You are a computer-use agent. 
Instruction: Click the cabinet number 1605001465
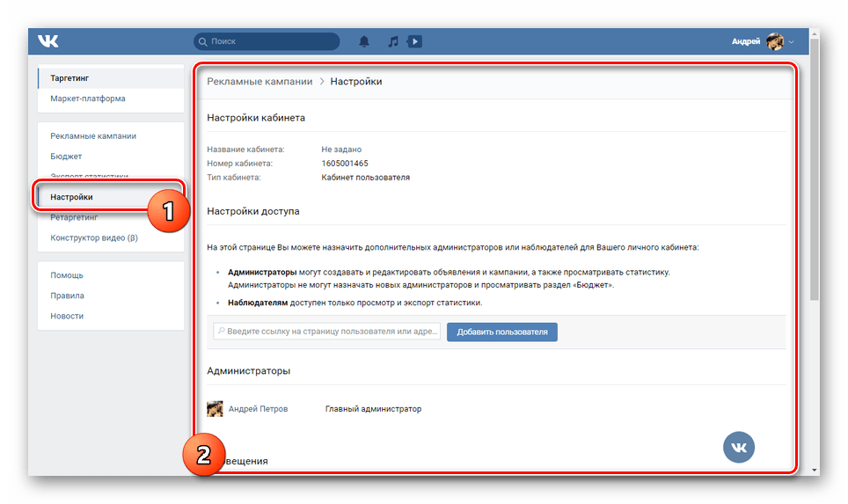point(345,164)
